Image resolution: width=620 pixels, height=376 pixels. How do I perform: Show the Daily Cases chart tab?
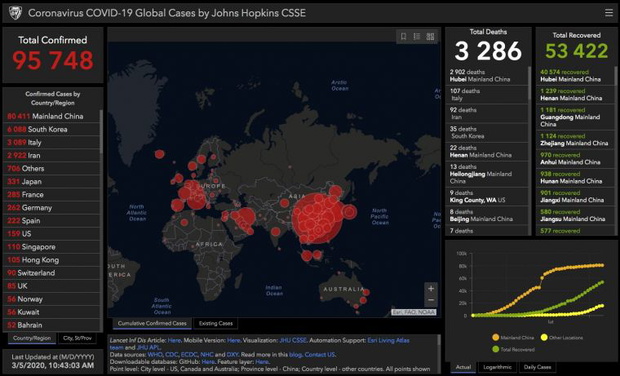(x=537, y=367)
